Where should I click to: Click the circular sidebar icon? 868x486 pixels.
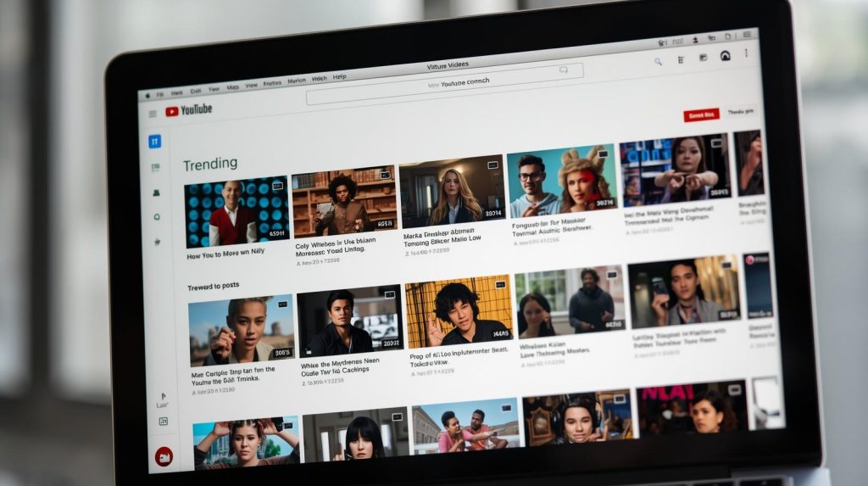[157, 217]
